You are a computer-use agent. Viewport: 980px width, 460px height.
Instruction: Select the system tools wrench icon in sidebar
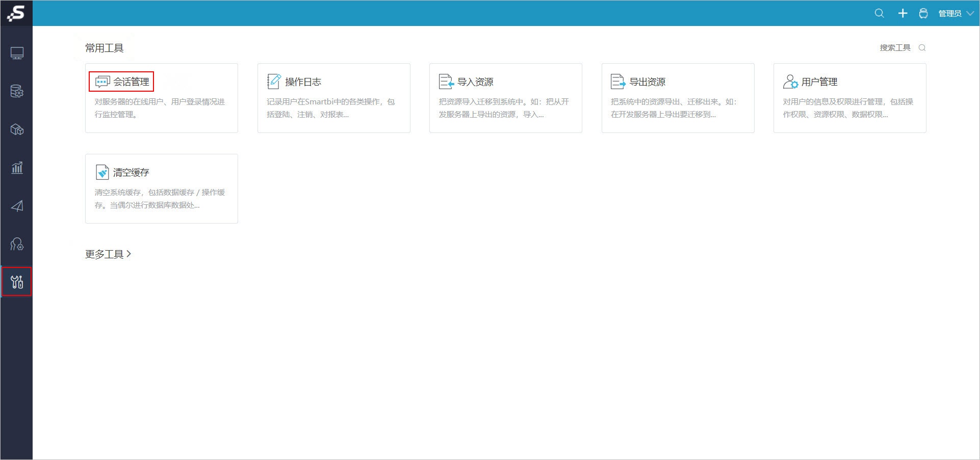(17, 281)
